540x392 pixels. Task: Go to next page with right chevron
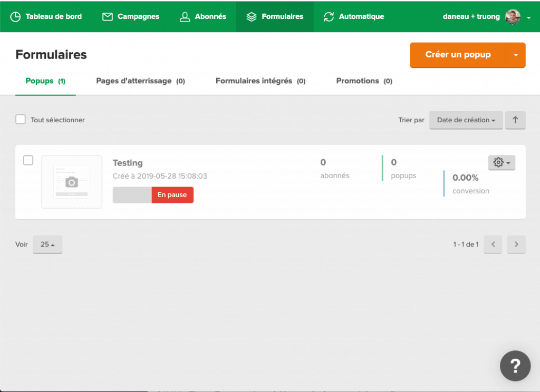[516, 244]
